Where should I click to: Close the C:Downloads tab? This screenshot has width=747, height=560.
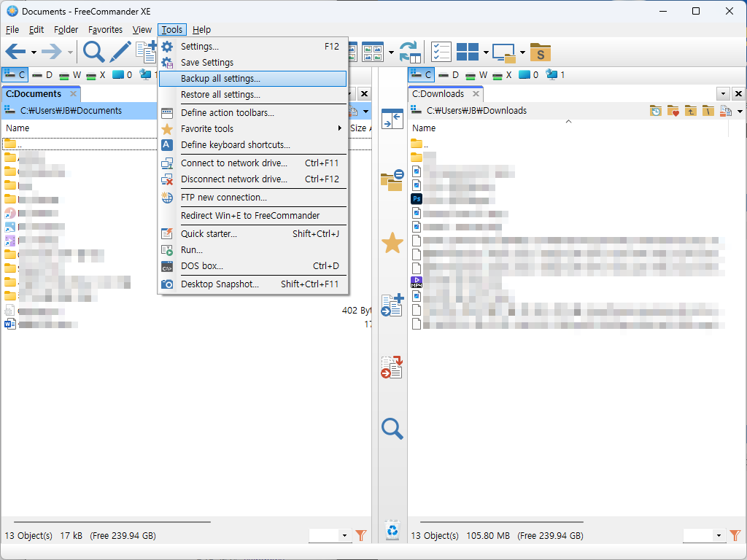(x=476, y=94)
